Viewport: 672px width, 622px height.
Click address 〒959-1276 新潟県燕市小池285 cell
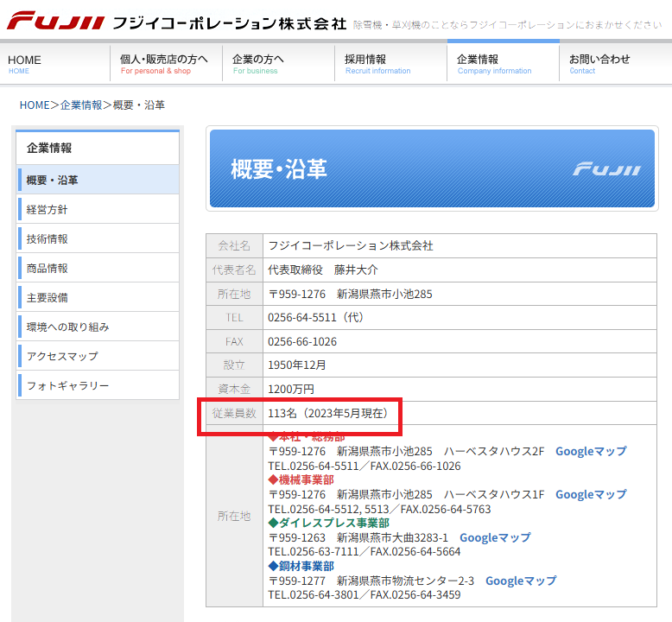tap(460, 294)
